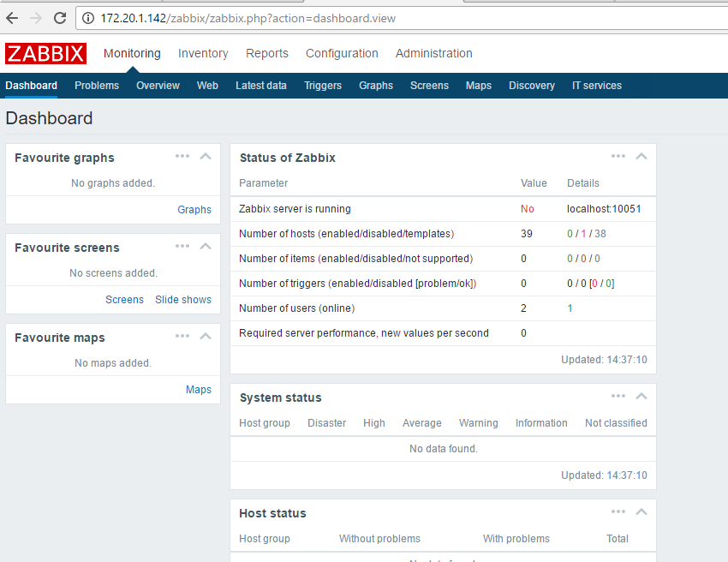
Task: Click the ZABBIX logo
Action: [x=45, y=53]
